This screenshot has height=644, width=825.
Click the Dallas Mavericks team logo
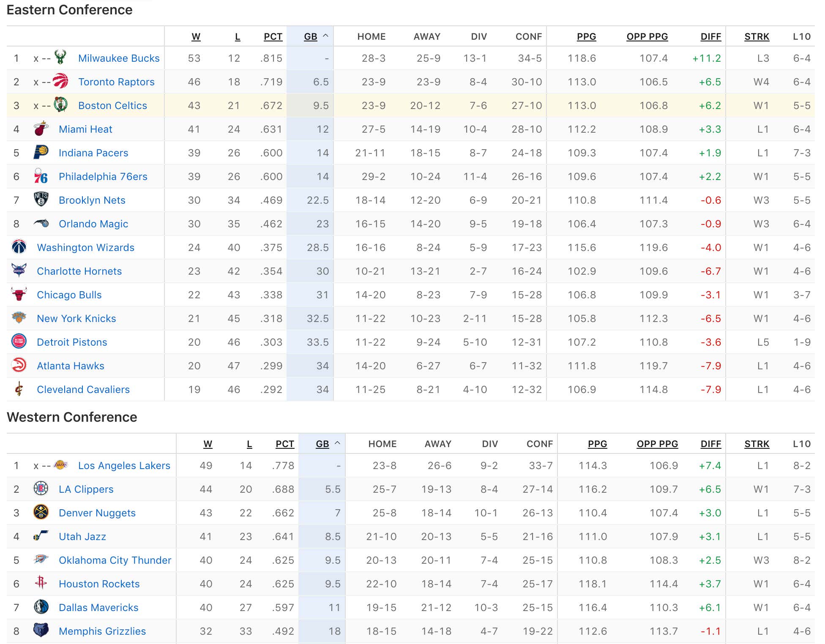[x=41, y=607]
